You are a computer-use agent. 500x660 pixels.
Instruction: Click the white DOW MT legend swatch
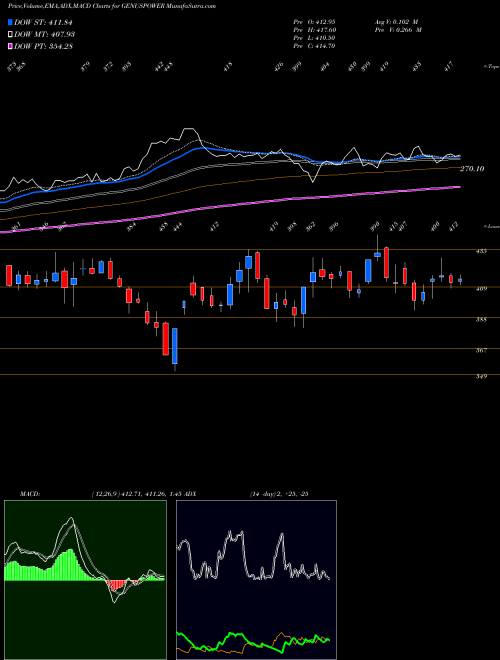10,34
